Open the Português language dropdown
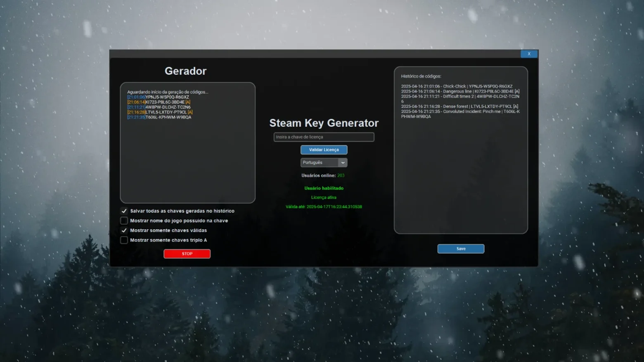This screenshot has width=644, height=362. pyautogui.click(x=324, y=163)
